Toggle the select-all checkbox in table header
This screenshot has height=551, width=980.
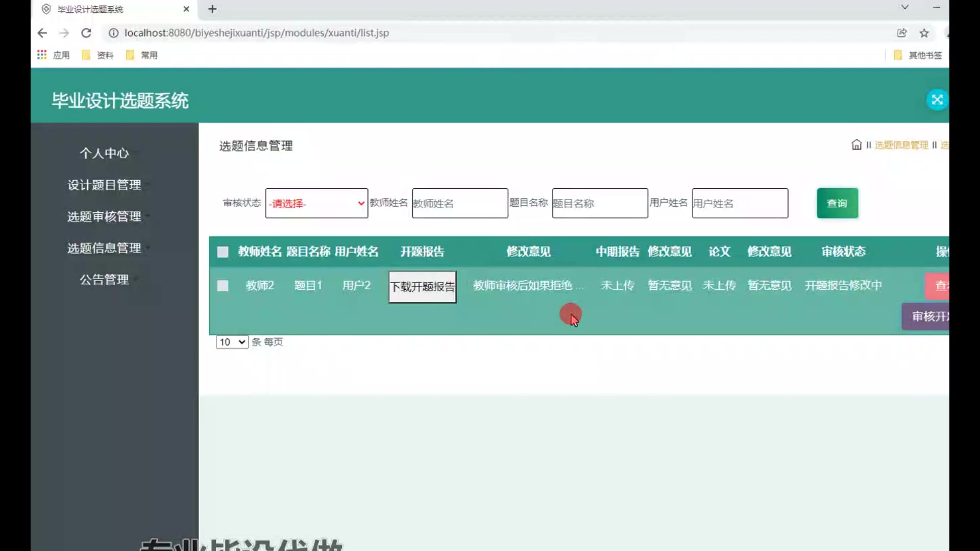[x=223, y=252]
